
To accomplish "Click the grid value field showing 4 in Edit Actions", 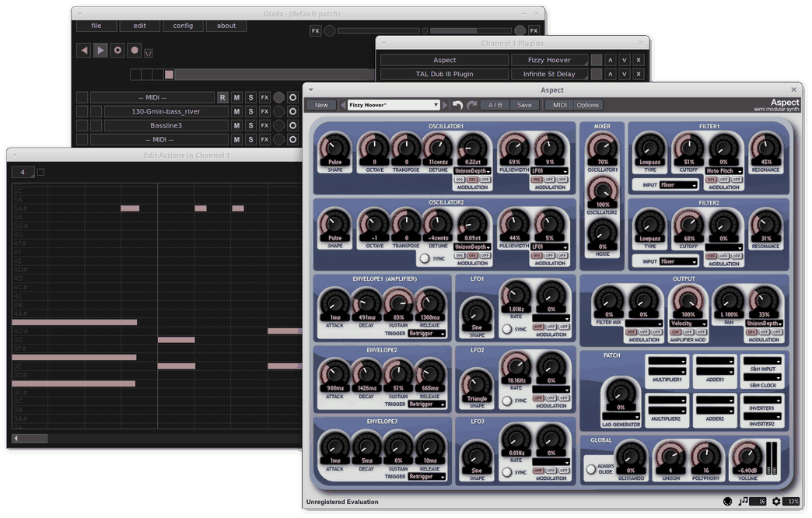I will tap(23, 172).
